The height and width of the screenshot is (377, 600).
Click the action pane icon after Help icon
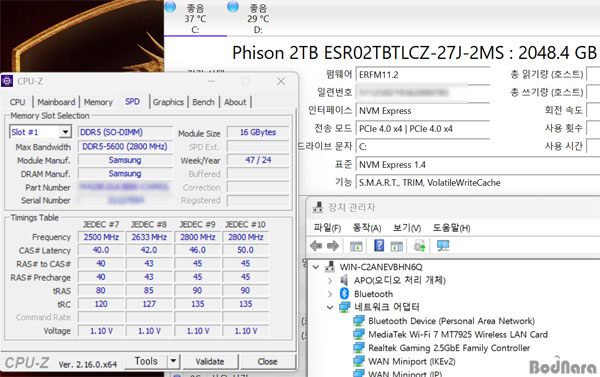tap(396, 246)
